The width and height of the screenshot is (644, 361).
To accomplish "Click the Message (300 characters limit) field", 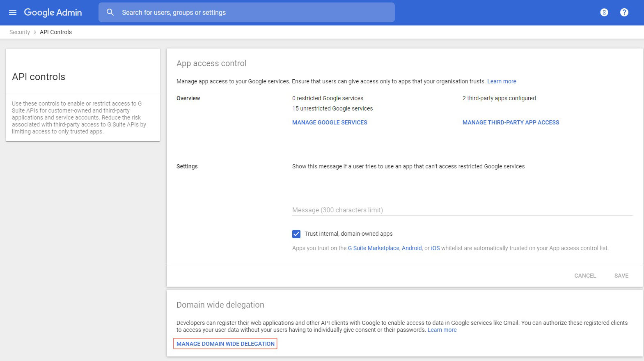I will coord(462,210).
